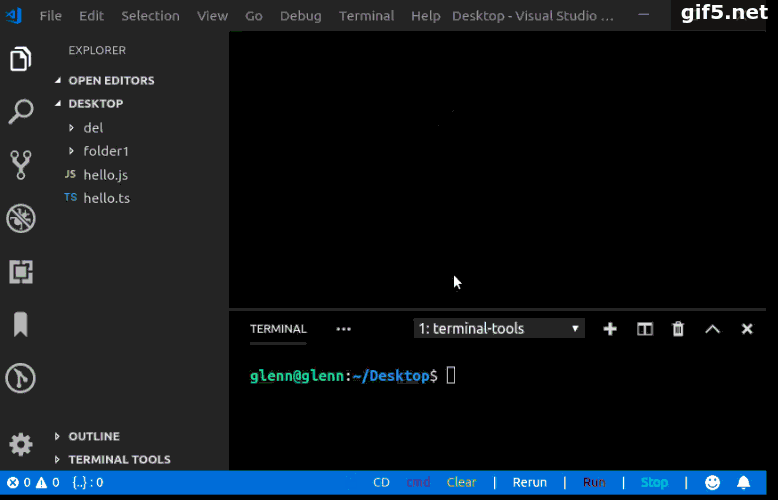Click the errors count in status bar

[x=19, y=482]
